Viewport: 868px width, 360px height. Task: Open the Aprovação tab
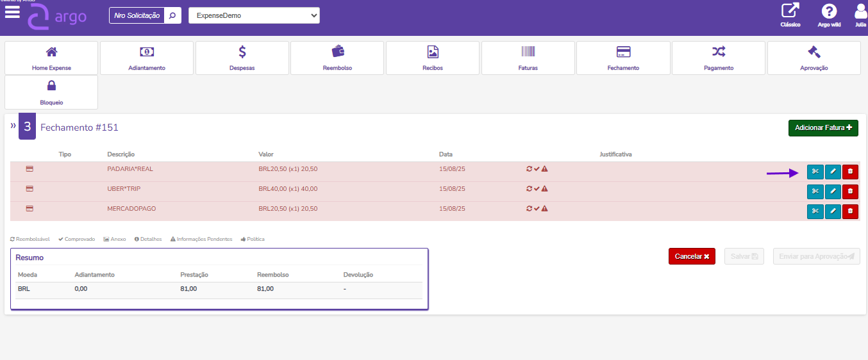click(x=814, y=58)
